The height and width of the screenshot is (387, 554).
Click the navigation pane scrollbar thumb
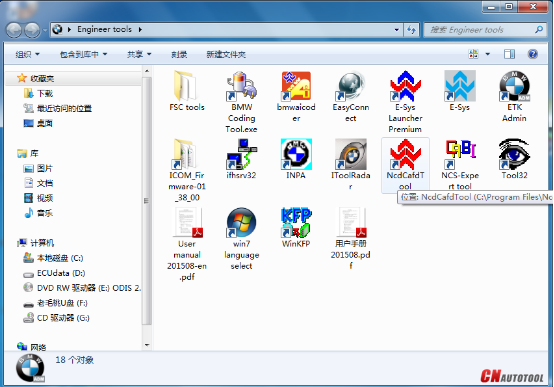(x=147, y=201)
